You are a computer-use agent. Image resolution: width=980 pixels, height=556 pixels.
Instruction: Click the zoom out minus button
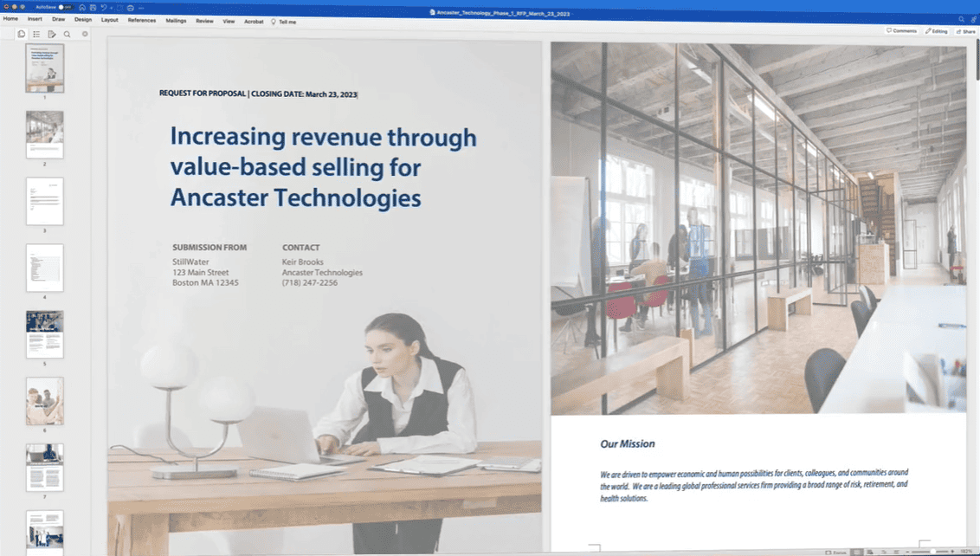(x=907, y=553)
